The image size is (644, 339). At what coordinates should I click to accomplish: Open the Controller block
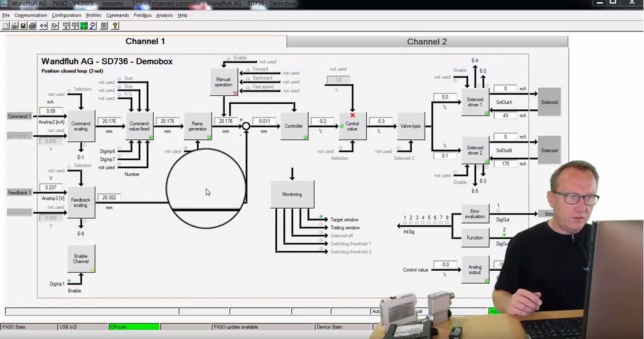[294, 126]
